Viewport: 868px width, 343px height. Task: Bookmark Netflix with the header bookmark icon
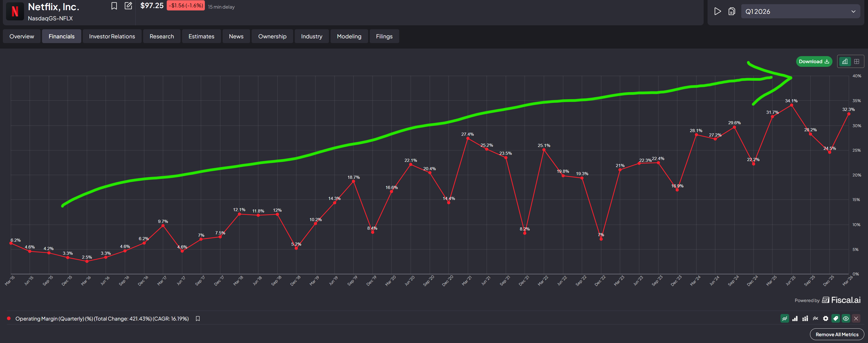point(114,6)
